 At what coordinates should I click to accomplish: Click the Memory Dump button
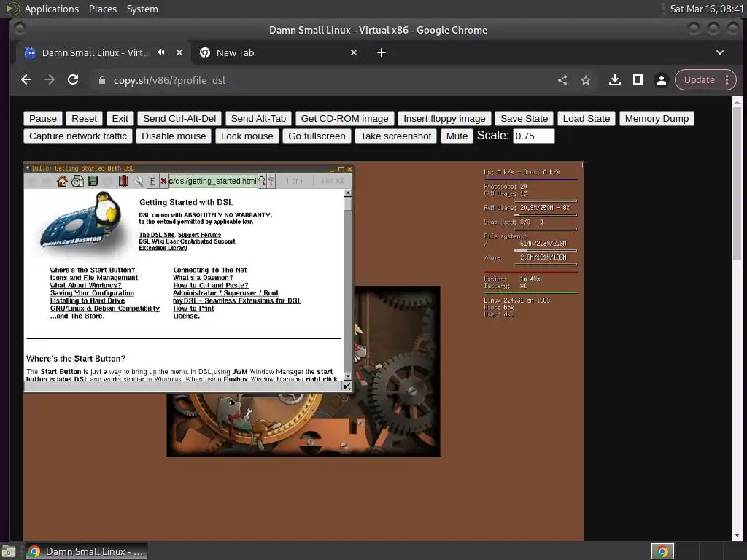pyautogui.click(x=657, y=119)
